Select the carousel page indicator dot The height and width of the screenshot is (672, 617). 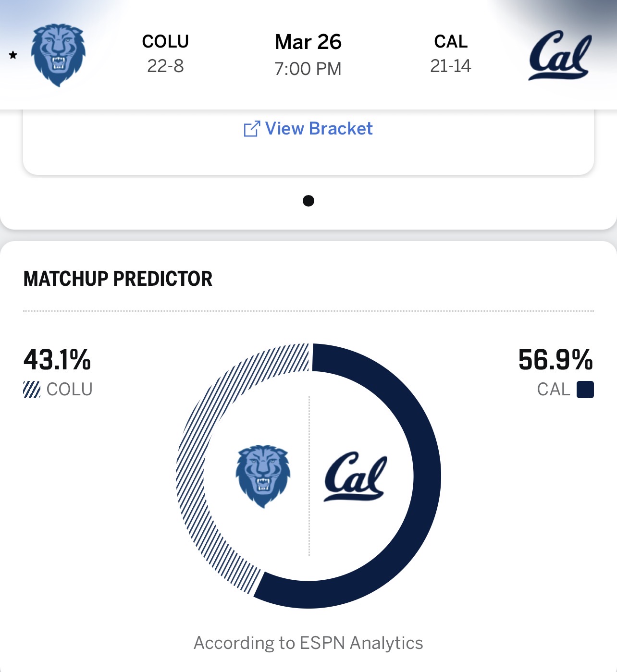pyautogui.click(x=308, y=201)
